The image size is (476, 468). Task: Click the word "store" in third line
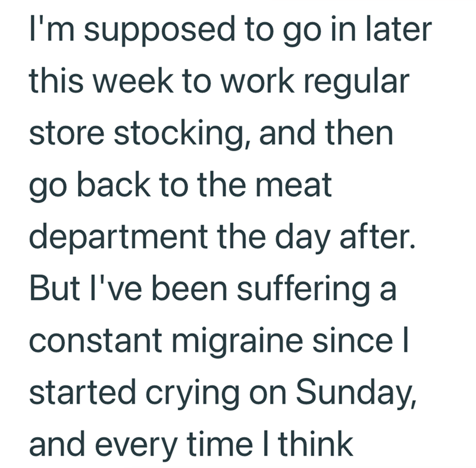pyautogui.click(x=67, y=133)
